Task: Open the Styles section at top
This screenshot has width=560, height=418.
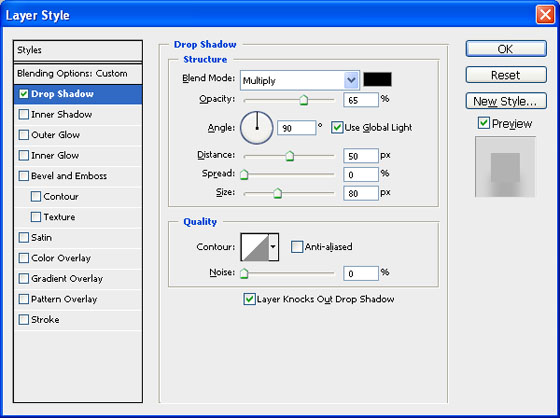Action: click(78, 50)
